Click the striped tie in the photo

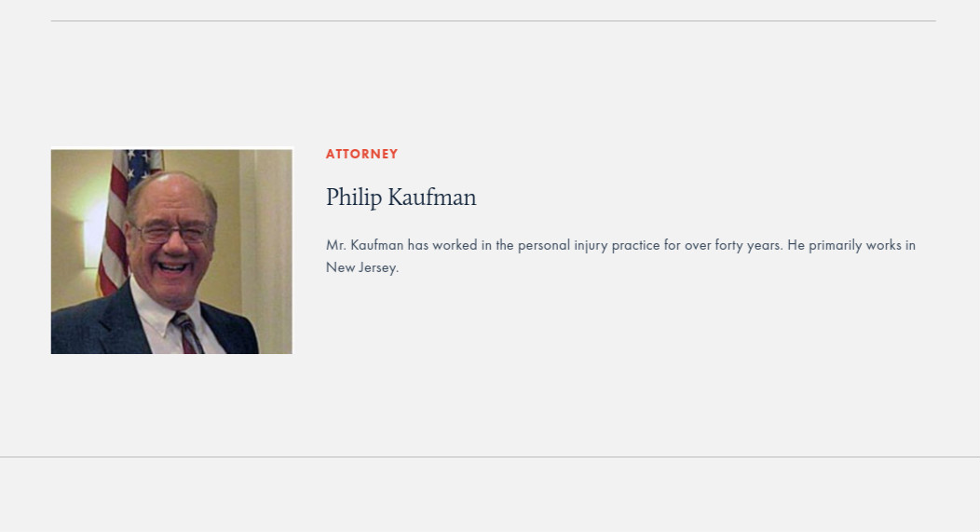(186, 334)
